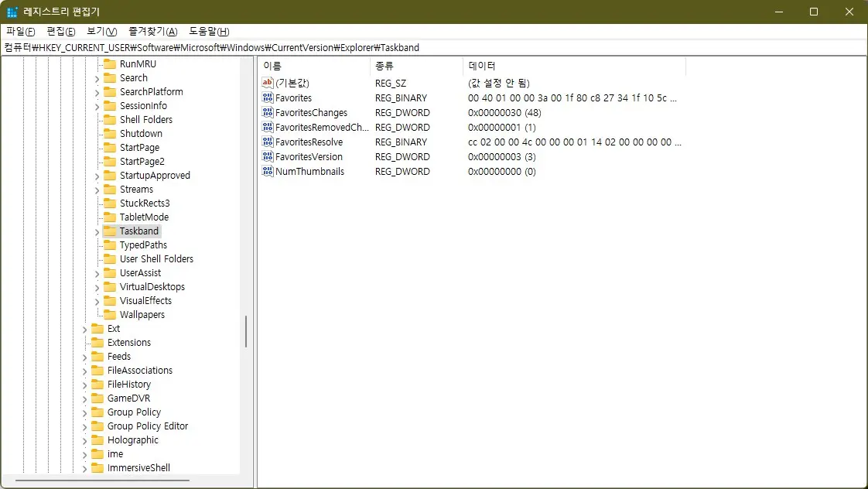Open the 도움말(H) menu
This screenshot has width=868, height=489.
pyautogui.click(x=209, y=31)
